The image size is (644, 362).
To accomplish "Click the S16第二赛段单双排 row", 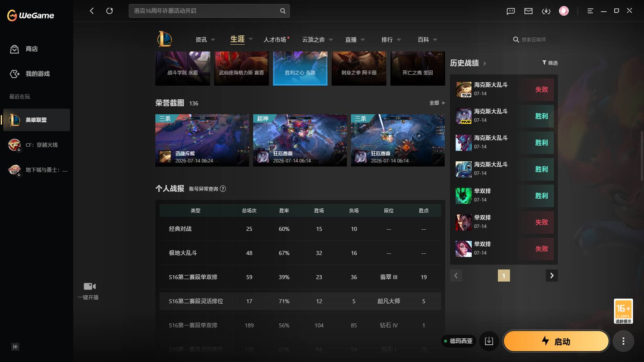I will click(x=300, y=277).
